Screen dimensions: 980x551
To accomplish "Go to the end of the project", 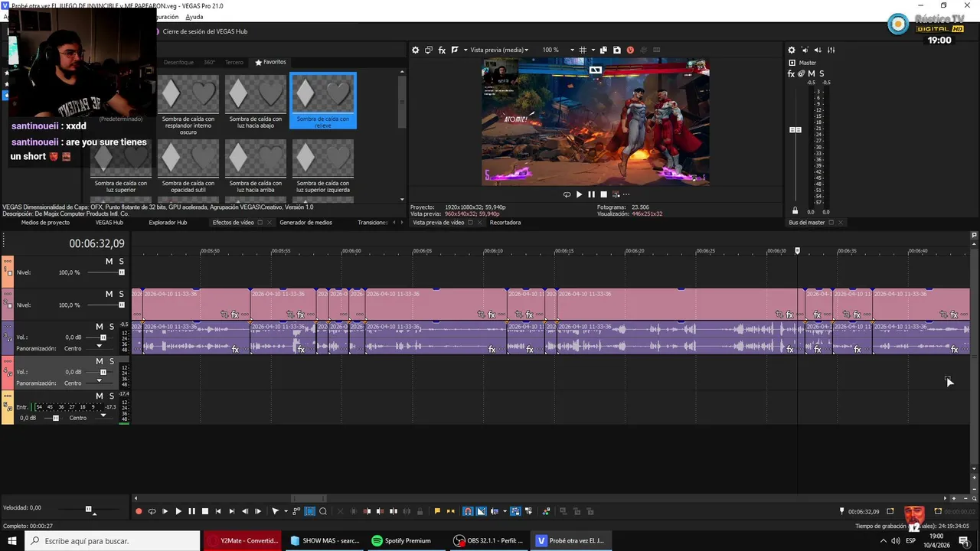I will click(x=232, y=511).
